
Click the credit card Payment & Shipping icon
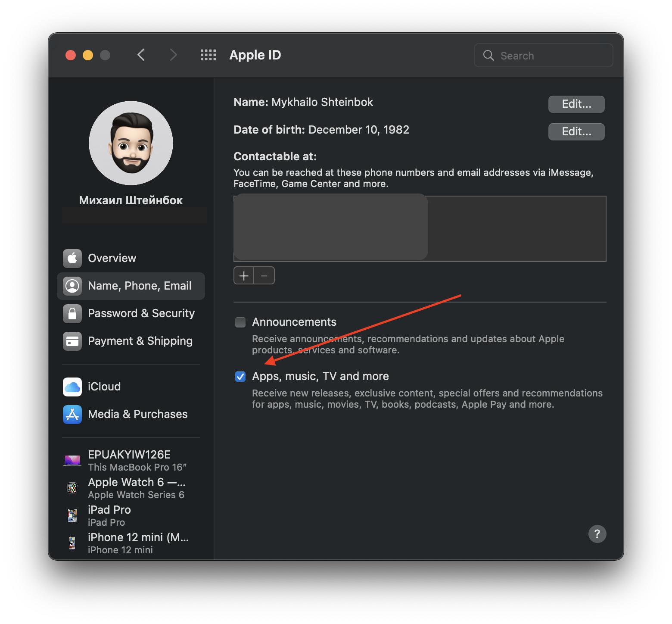click(72, 341)
